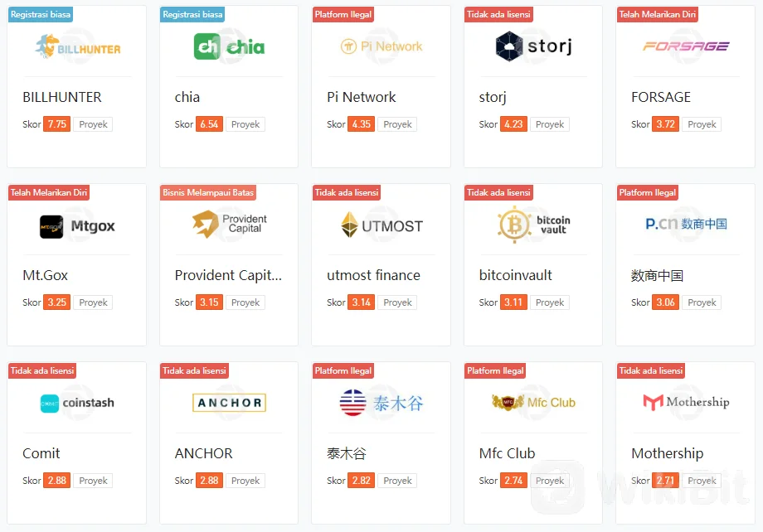Click the Mtgox logo image
This screenshot has width=763, height=532.
click(77, 226)
